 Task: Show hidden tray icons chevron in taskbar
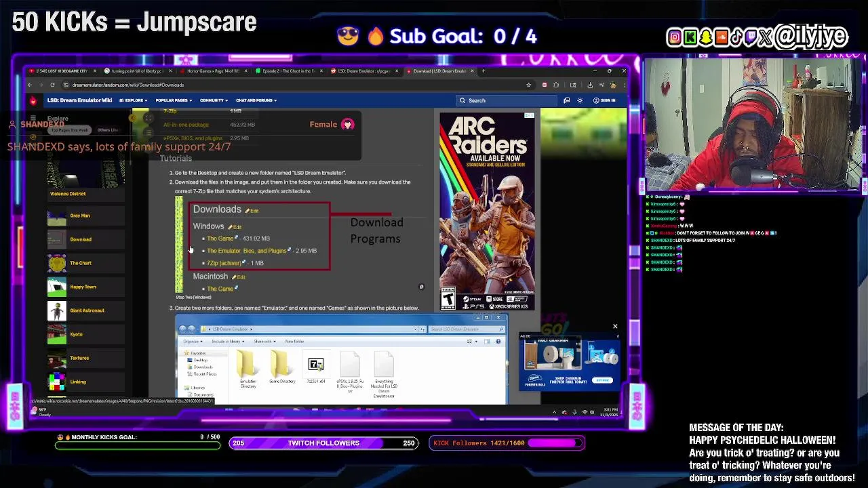[x=555, y=412]
